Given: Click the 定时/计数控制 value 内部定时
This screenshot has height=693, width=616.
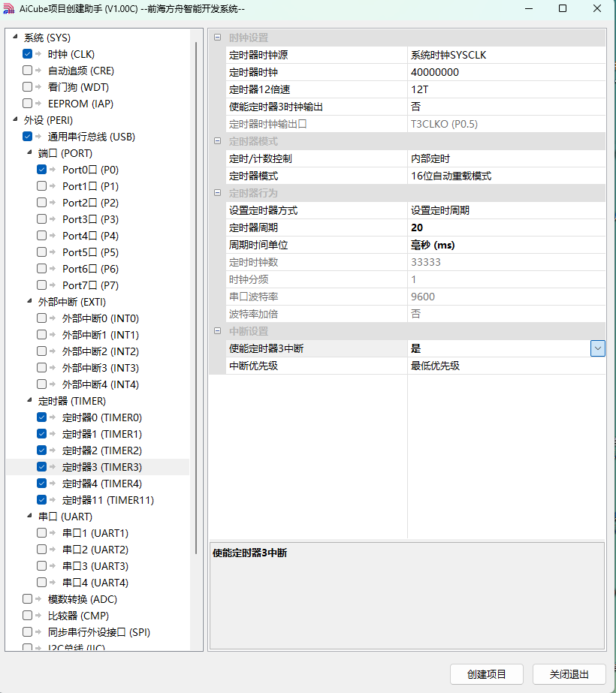Looking at the screenshot, I should [x=506, y=158].
